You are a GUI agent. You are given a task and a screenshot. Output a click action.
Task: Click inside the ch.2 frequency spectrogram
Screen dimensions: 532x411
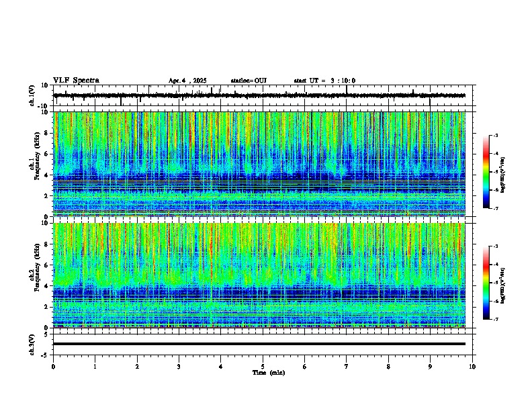coord(259,275)
